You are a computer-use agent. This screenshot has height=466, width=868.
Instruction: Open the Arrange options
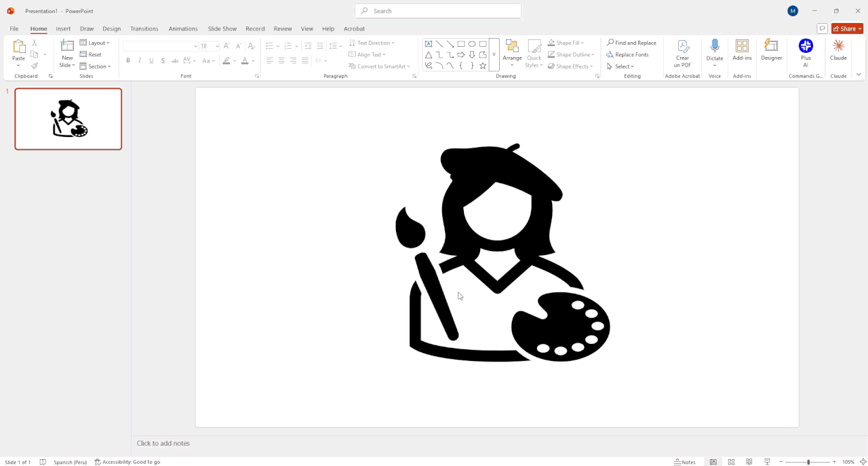tap(512, 54)
